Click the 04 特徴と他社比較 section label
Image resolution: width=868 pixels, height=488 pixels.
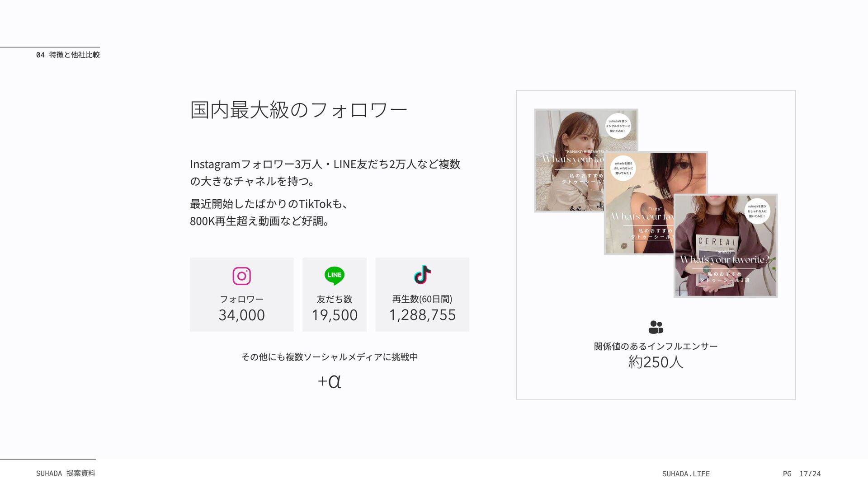68,55
